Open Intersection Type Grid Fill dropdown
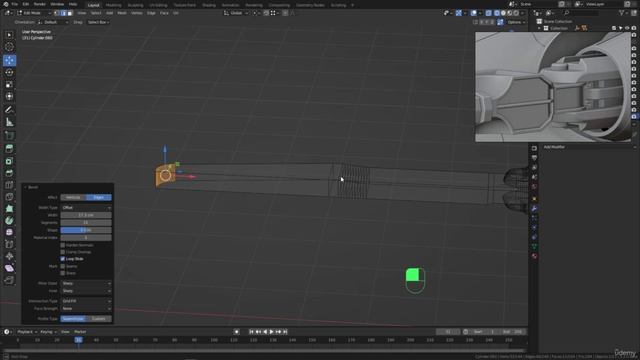The image size is (640, 360). click(86, 301)
